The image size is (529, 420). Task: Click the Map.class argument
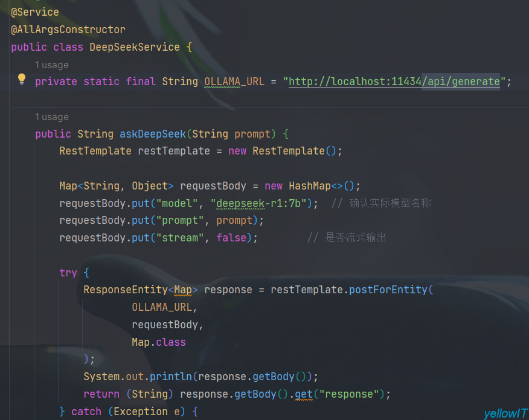click(159, 342)
